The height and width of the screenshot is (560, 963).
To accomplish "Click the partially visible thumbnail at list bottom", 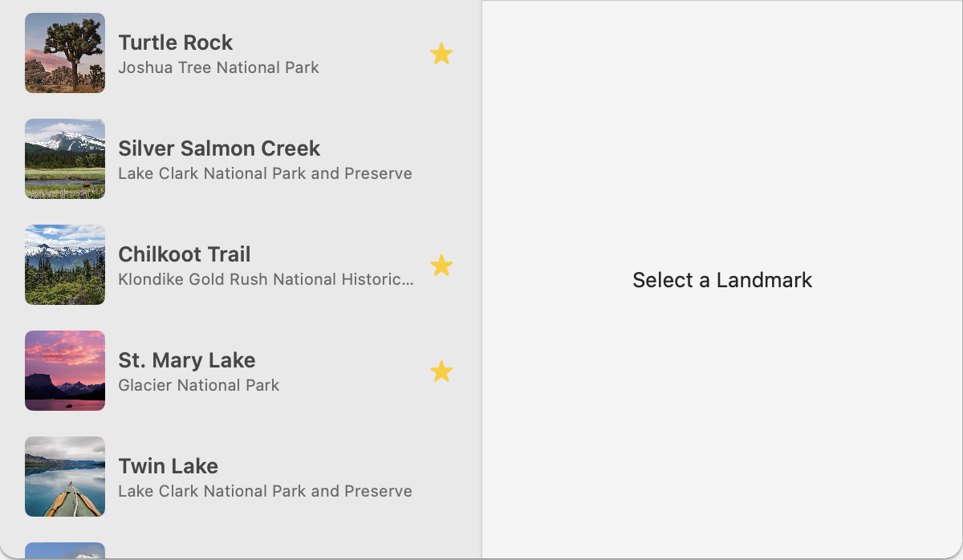I will [x=64, y=554].
